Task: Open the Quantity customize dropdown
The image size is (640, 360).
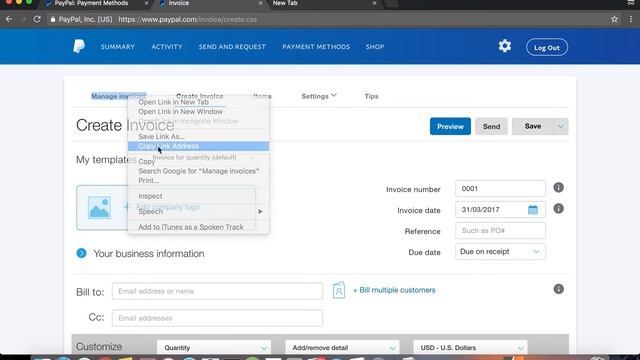Action: [213, 348]
